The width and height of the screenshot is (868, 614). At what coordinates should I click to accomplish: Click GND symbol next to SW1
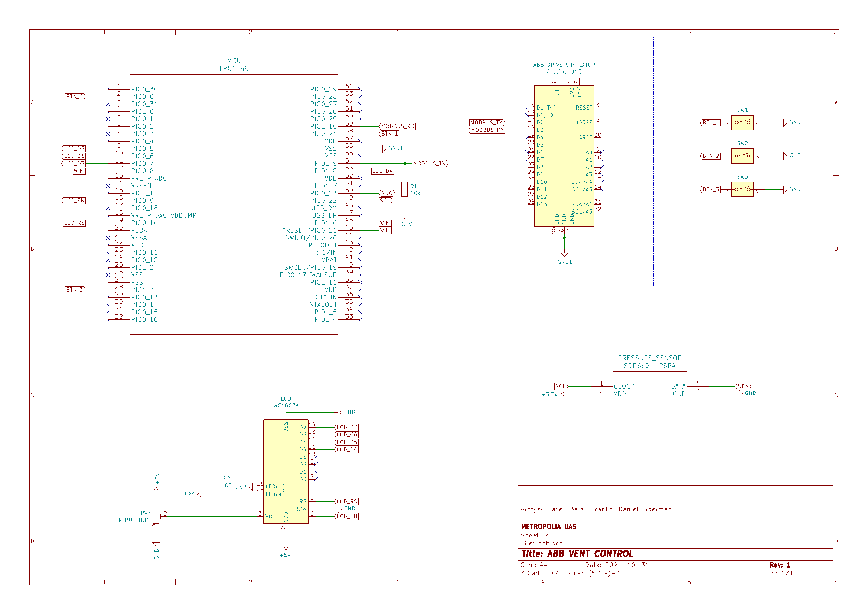785,123
